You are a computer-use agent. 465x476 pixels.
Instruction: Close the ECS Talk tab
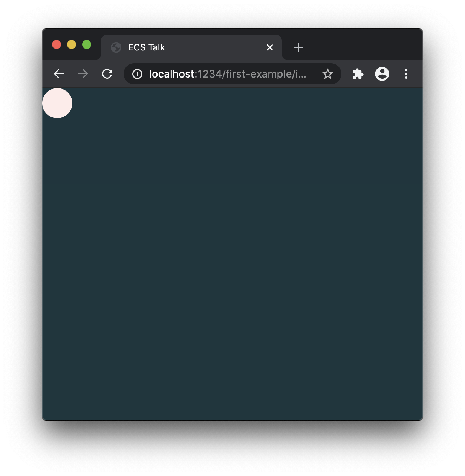(270, 47)
